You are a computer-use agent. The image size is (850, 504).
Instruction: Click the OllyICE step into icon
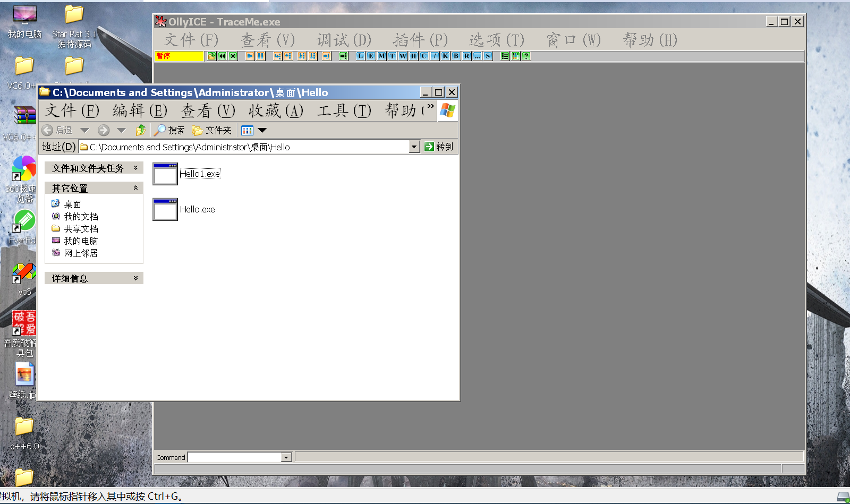tap(277, 56)
